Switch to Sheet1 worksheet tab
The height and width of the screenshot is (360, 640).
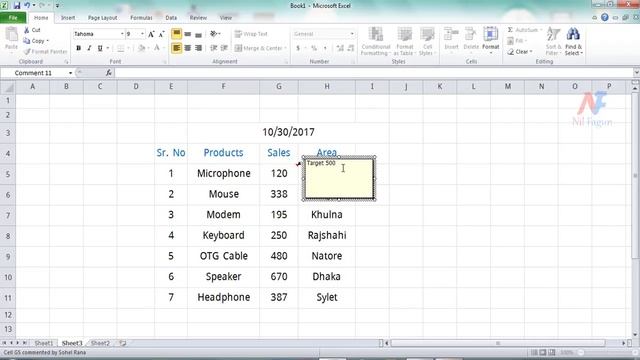(x=44, y=343)
